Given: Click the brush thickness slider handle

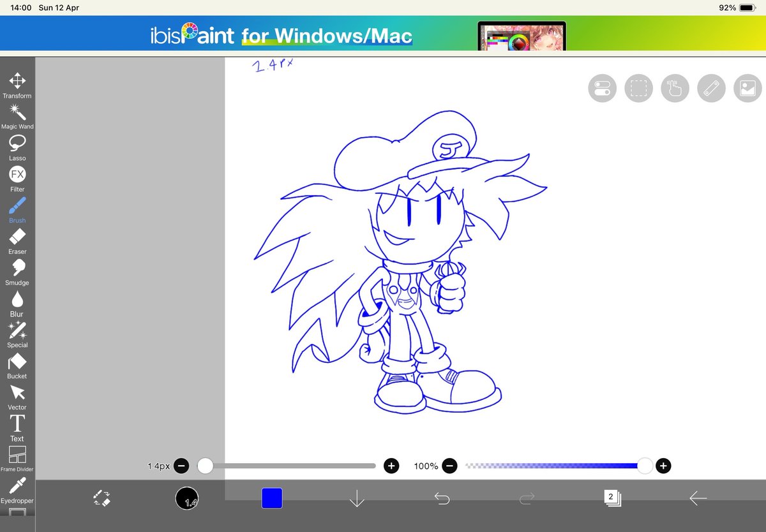Looking at the screenshot, I should [x=205, y=466].
